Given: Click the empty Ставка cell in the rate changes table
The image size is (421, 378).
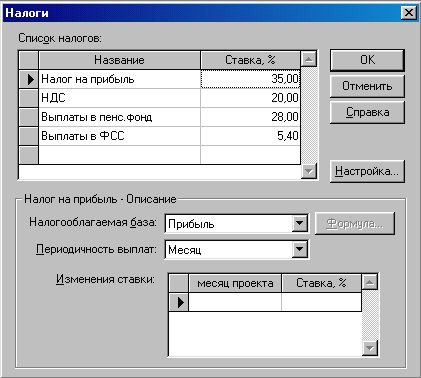Looking at the screenshot, I should (x=321, y=302).
